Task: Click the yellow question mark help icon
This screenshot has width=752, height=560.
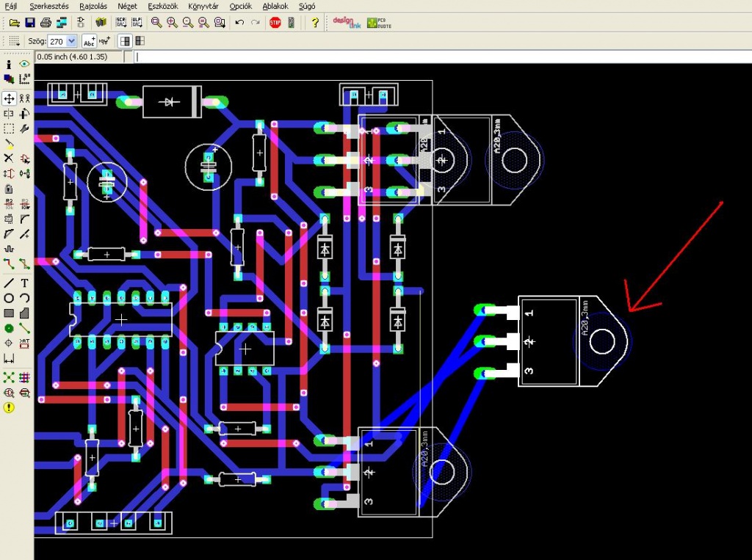Action: pos(314,23)
